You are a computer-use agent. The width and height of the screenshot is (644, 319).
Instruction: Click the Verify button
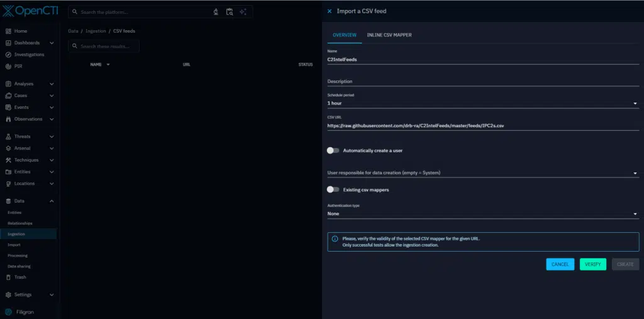click(x=592, y=264)
